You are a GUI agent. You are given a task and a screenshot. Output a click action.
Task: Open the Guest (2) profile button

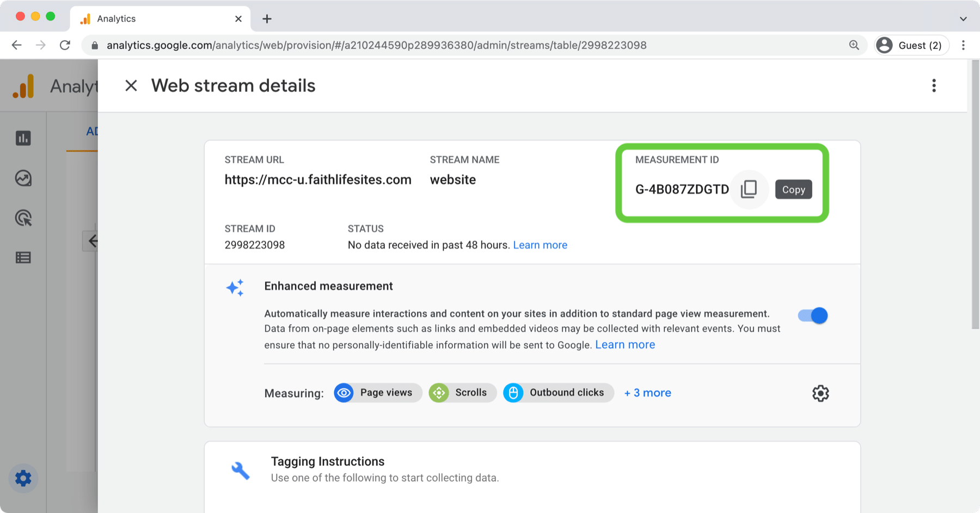coord(911,45)
